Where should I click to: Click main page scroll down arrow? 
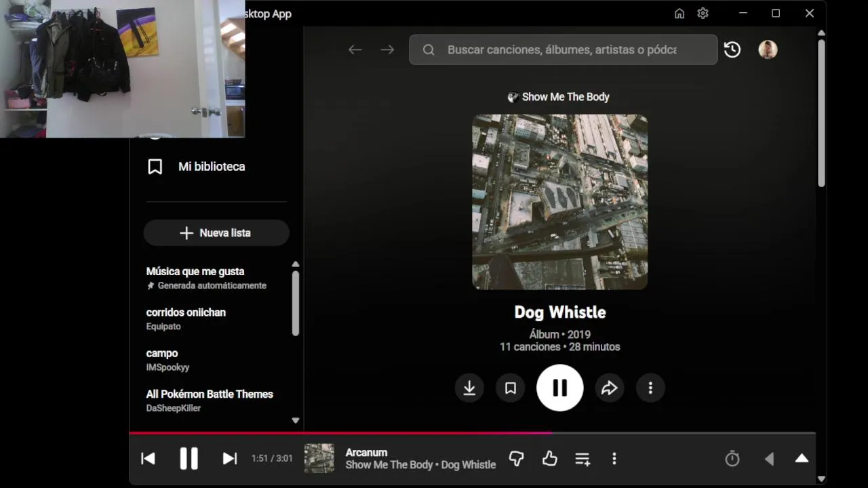[x=821, y=479]
